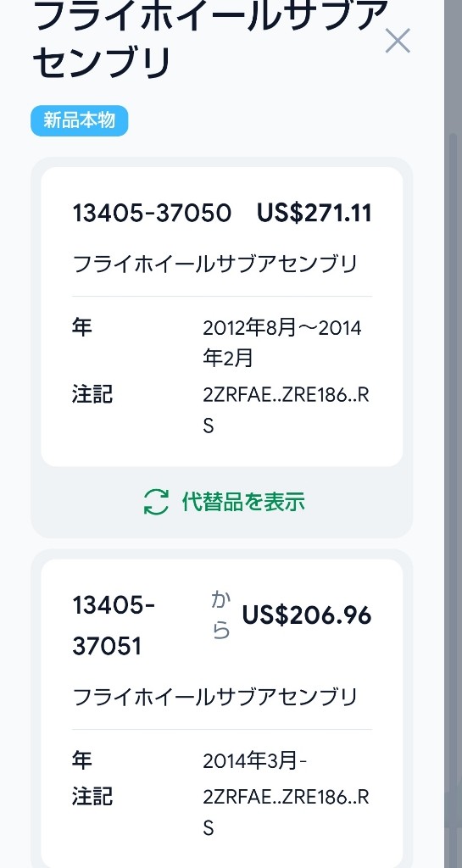The height and width of the screenshot is (868, 462).
Task: Show alternatives via 代替品を表示 link
Action: tap(224, 502)
